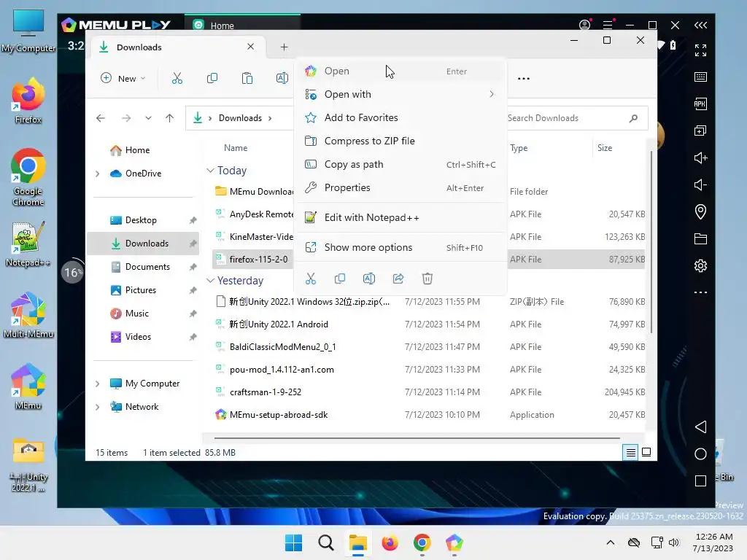Click chevron after Downloads in address bar

point(270,118)
